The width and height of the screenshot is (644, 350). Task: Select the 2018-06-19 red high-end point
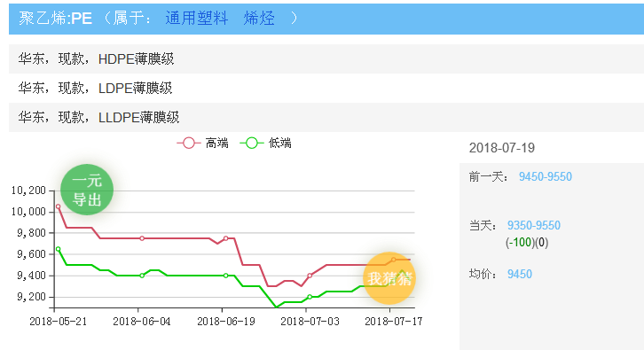226,238
